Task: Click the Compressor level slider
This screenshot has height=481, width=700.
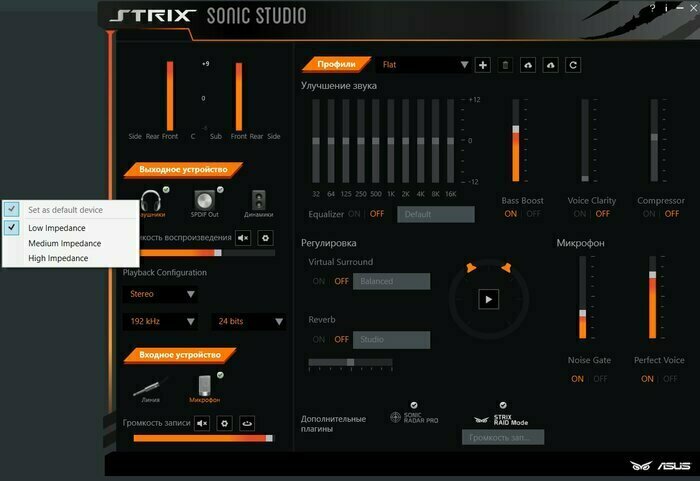Action: pos(654,140)
